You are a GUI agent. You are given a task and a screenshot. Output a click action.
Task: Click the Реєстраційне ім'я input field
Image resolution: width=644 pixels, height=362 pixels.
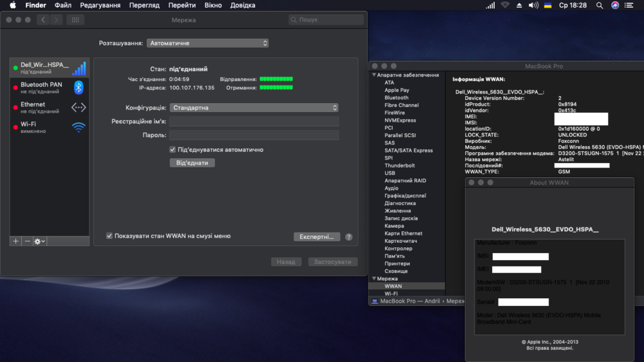[254, 122]
